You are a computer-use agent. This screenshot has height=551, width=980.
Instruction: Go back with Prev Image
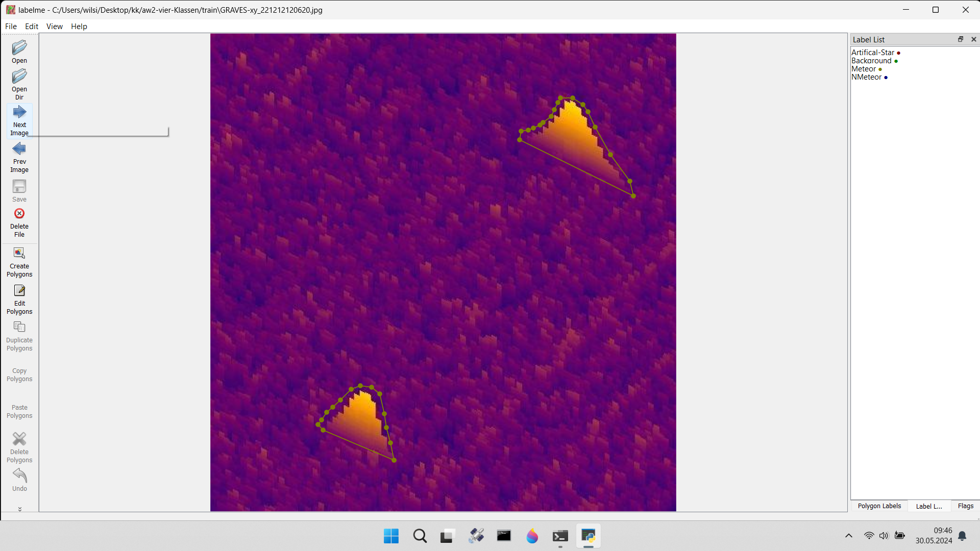(x=19, y=157)
